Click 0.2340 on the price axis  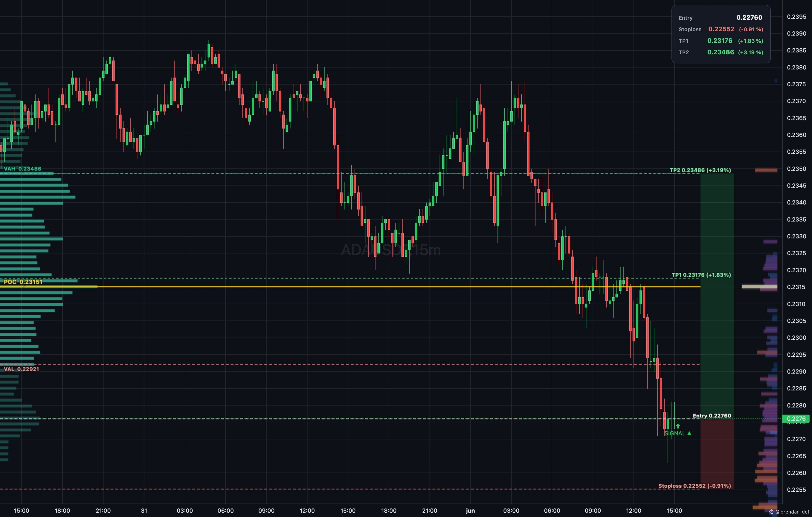pyautogui.click(x=797, y=202)
